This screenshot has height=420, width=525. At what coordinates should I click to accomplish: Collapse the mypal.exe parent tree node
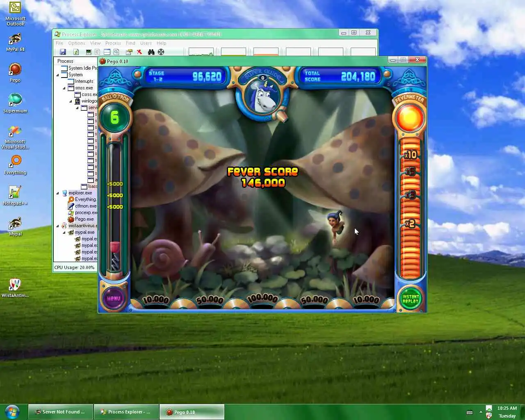click(x=64, y=233)
